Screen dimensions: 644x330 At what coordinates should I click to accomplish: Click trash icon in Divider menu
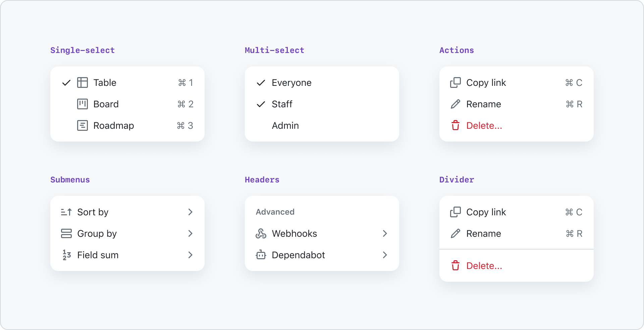pos(455,266)
